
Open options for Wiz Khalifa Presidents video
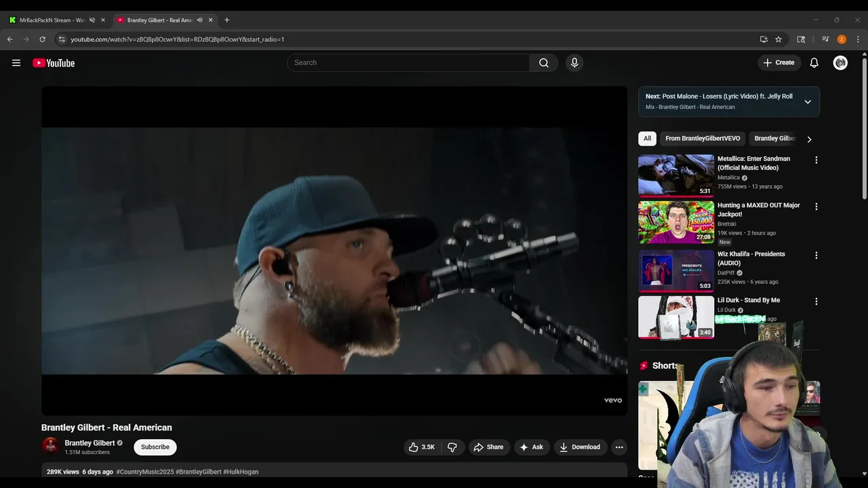click(x=816, y=256)
